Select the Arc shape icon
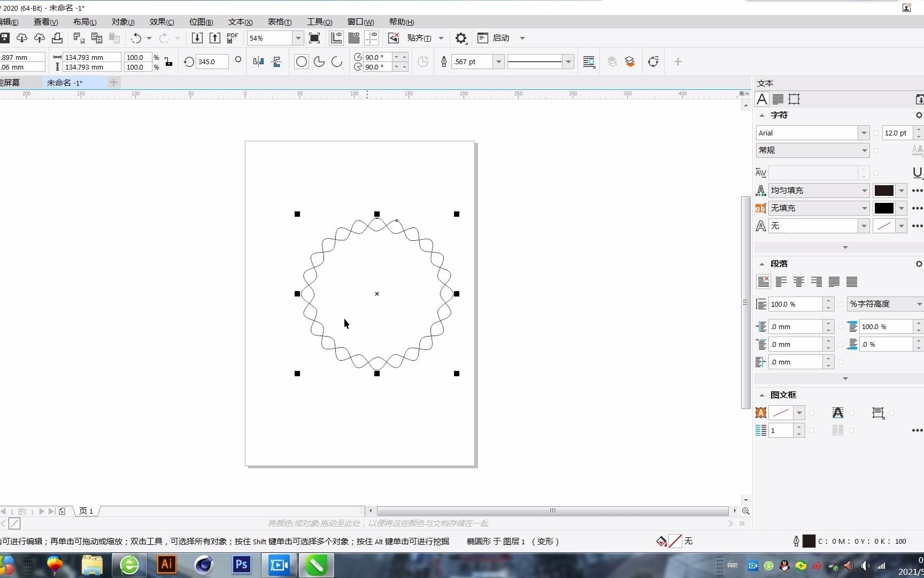 tap(337, 62)
